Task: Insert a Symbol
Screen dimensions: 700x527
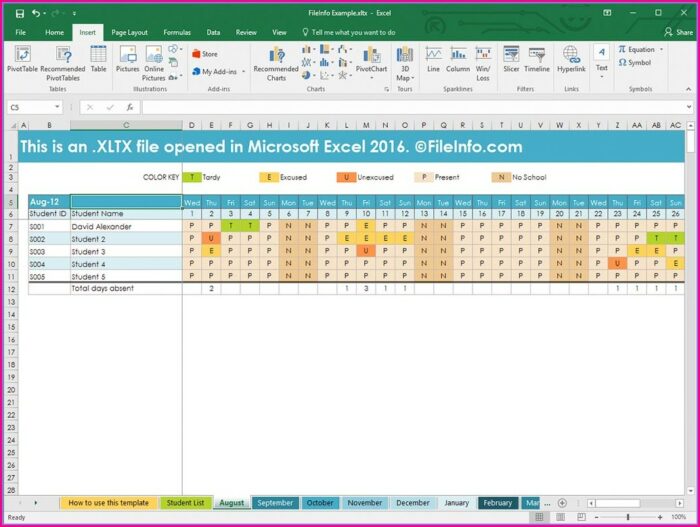Action: (634, 63)
